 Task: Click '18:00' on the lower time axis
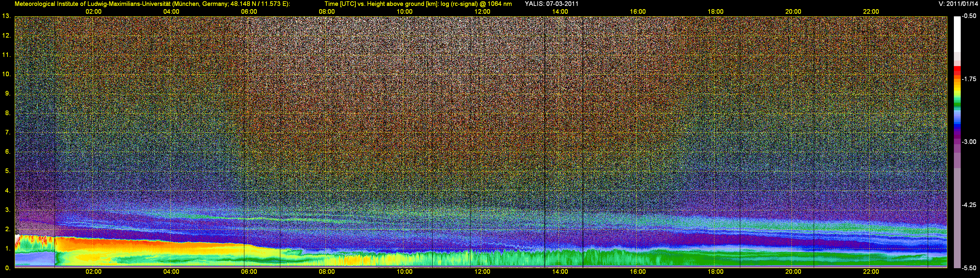716,271
